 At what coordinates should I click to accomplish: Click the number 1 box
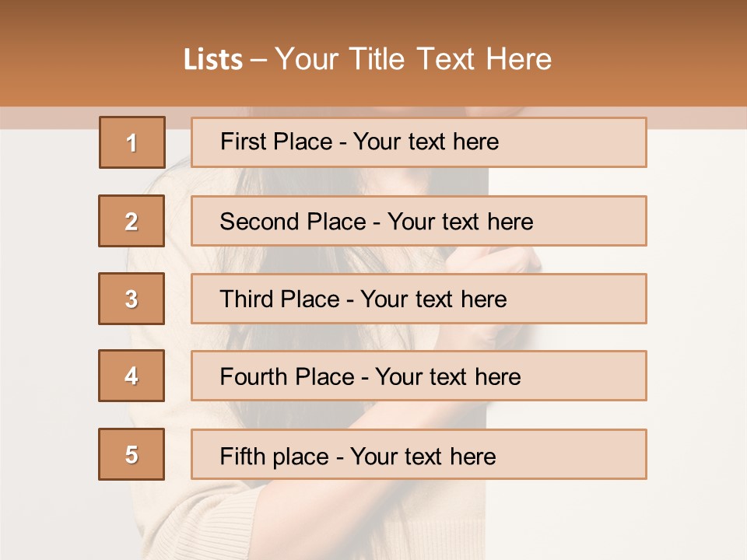132,142
